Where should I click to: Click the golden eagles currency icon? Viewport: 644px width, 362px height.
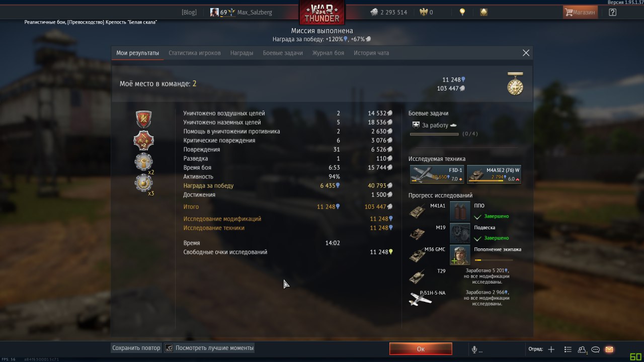point(424,12)
